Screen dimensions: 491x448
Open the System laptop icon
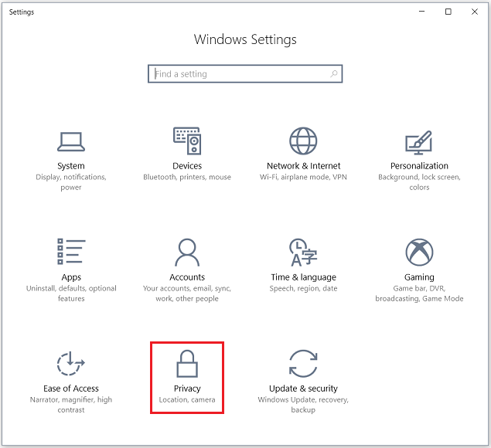click(x=71, y=141)
